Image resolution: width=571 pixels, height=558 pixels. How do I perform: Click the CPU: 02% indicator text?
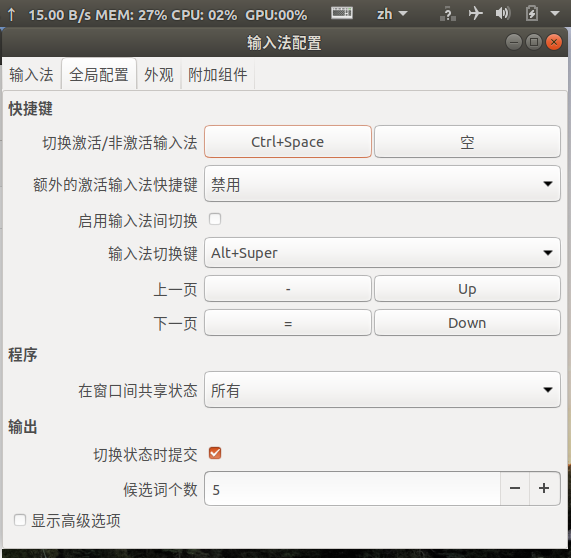click(204, 15)
